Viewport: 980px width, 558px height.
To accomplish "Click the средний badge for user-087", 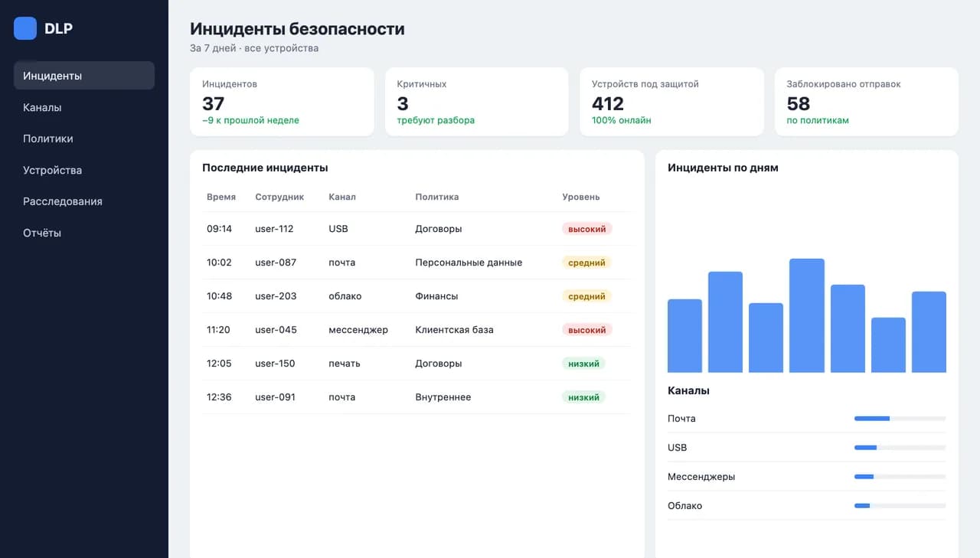I will [587, 263].
